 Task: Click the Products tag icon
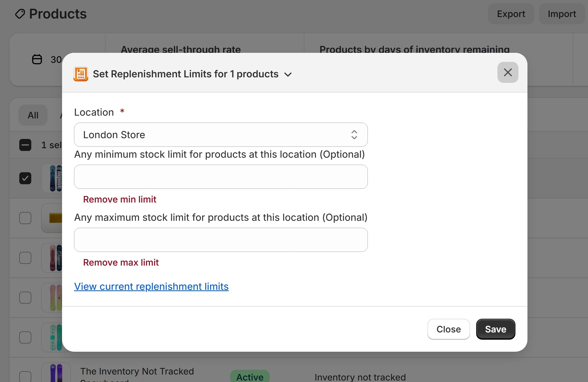click(x=20, y=14)
